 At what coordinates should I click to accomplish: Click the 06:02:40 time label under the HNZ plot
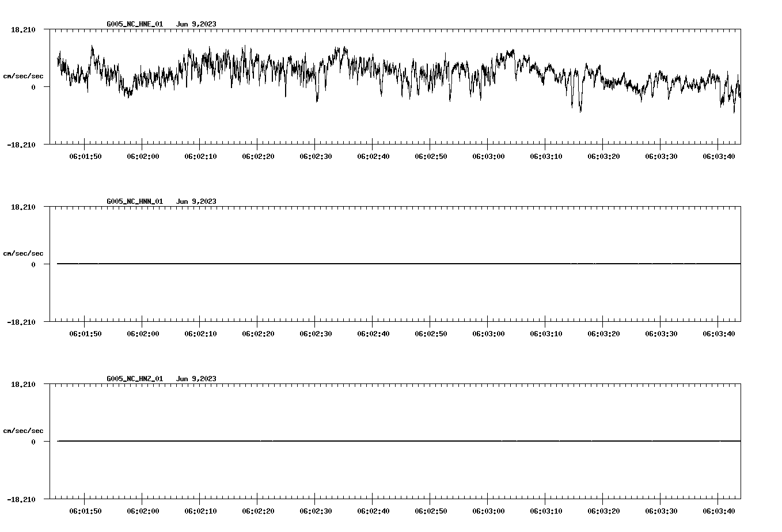373,511
